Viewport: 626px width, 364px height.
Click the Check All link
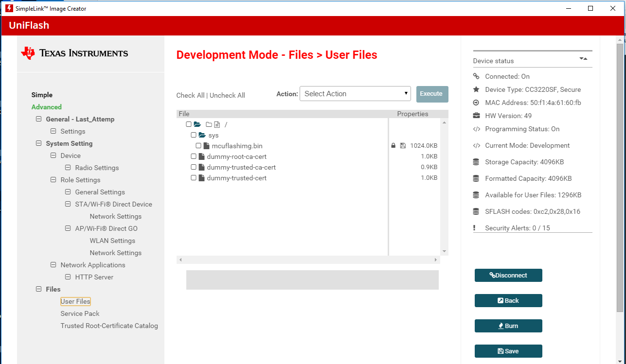coord(190,95)
